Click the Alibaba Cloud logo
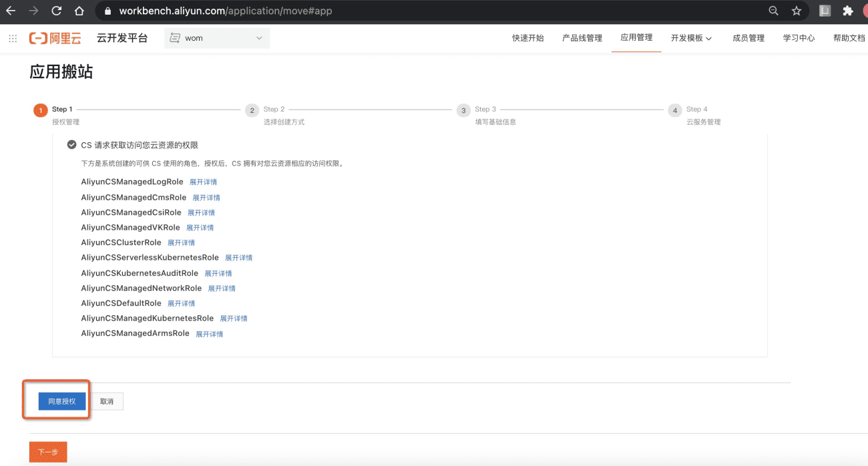This screenshot has height=466, width=868. click(53, 38)
